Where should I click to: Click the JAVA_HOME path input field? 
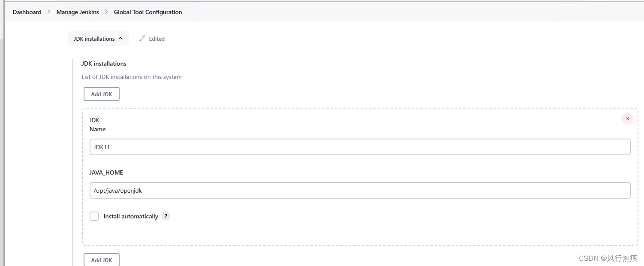click(x=300, y=190)
